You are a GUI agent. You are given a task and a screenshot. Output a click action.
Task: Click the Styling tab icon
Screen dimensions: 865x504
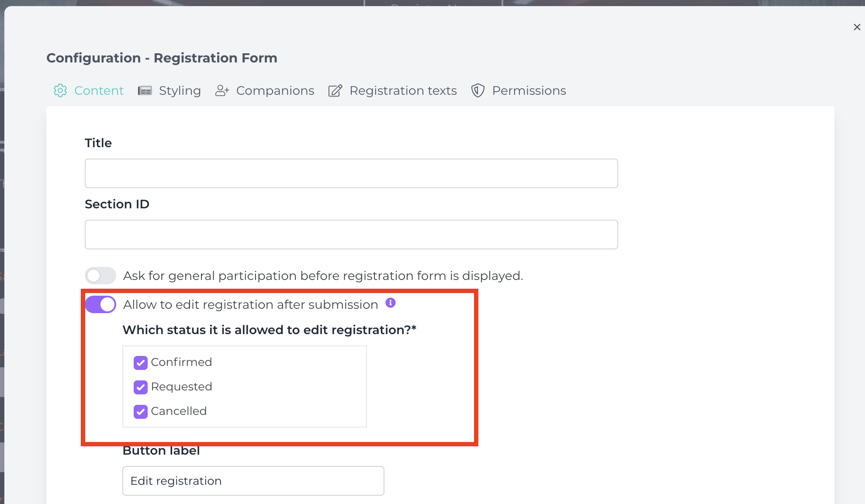point(145,90)
